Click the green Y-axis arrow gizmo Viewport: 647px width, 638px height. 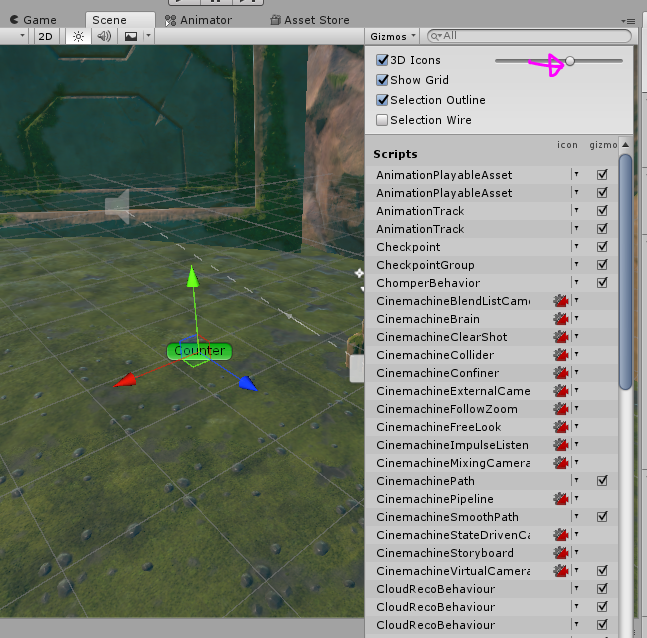192,276
